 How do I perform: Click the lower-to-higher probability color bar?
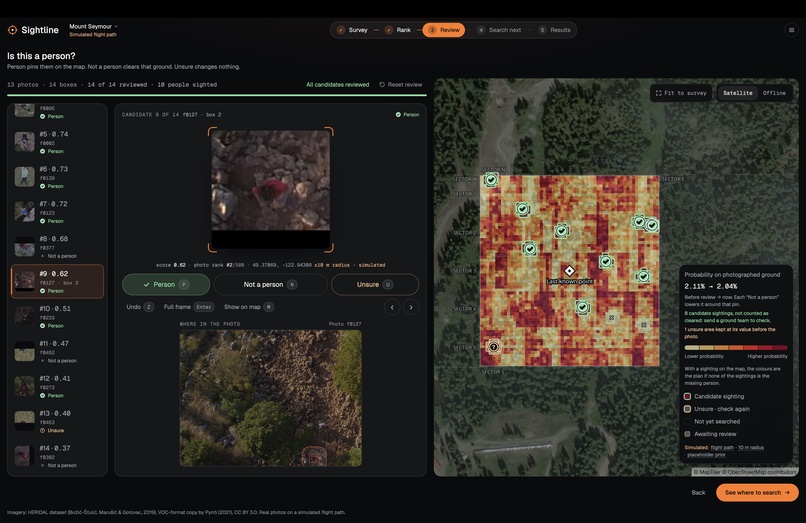(x=736, y=348)
